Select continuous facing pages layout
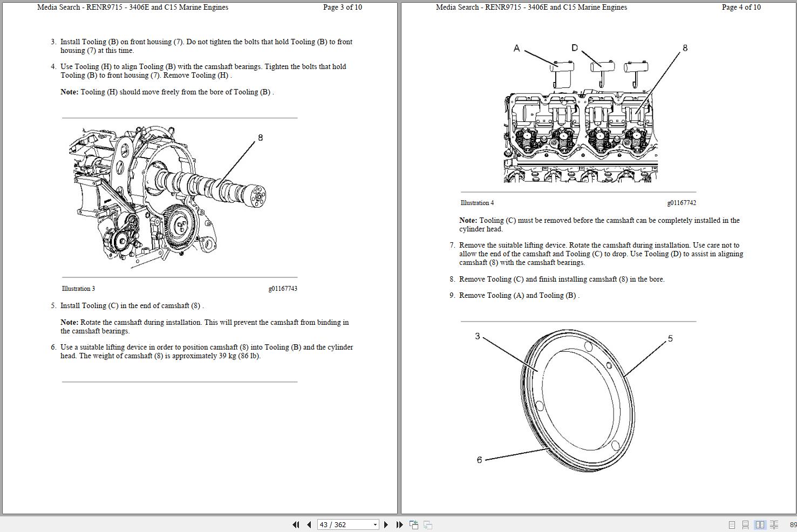Image resolution: width=797 pixels, height=532 pixels. coord(774,524)
